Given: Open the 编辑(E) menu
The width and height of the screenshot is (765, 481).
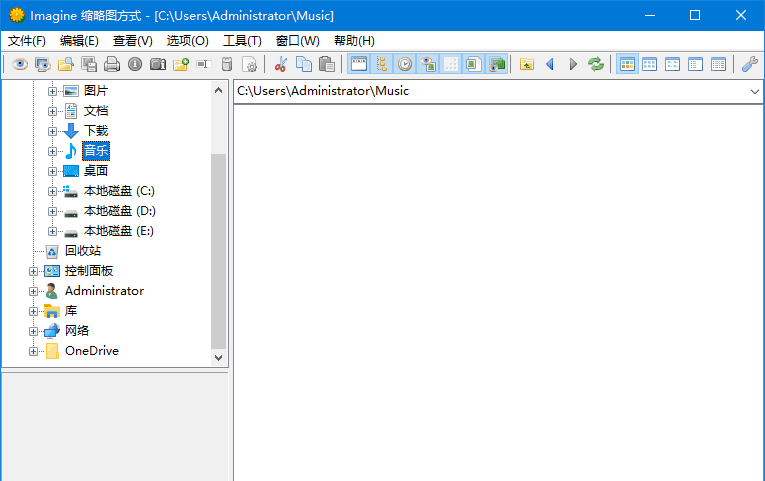Looking at the screenshot, I should 79,40.
